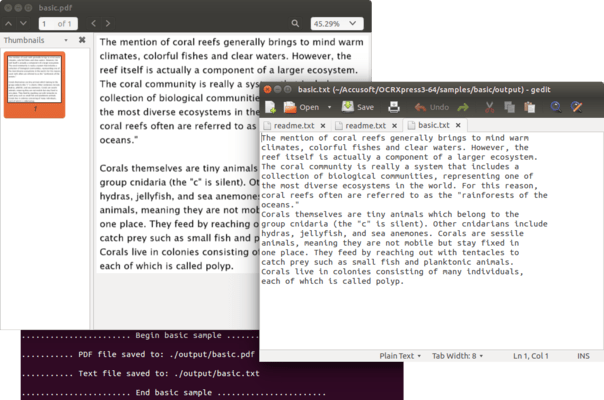Cut selection with the scissors icon
This screenshot has width=604, height=400.
click(x=489, y=107)
